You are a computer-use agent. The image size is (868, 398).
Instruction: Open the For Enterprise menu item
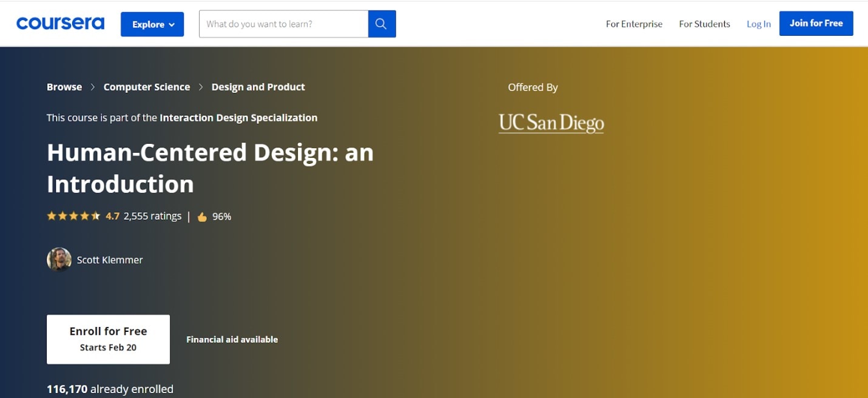(x=634, y=24)
